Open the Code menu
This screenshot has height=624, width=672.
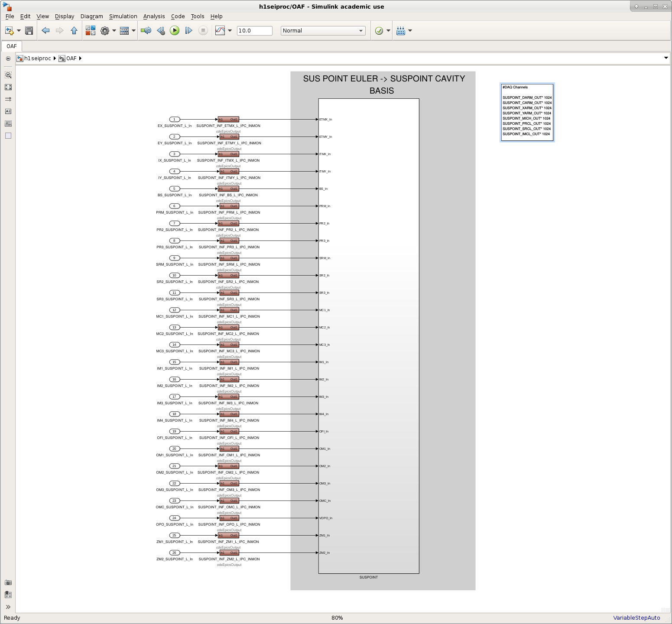pyautogui.click(x=178, y=16)
